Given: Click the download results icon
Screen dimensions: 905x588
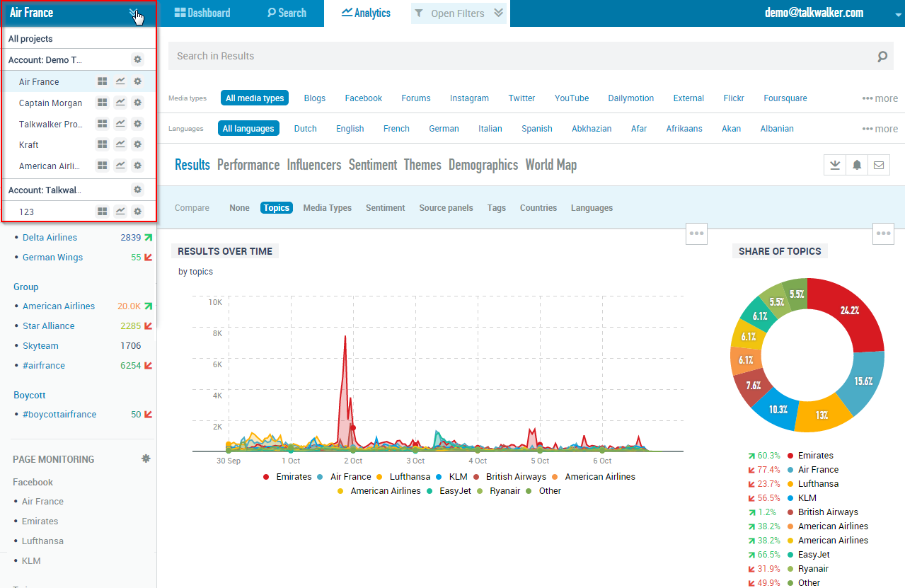Looking at the screenshot, I should coord(835,166).
